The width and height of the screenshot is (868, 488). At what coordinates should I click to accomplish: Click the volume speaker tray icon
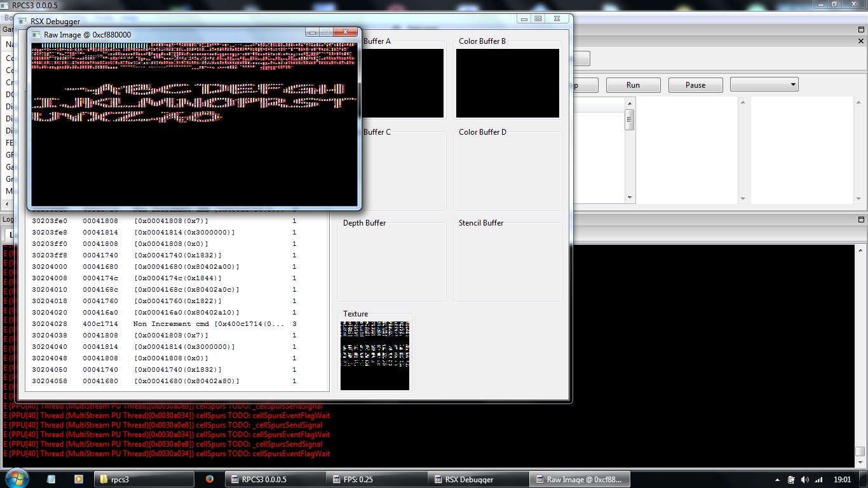pos(805,480)
